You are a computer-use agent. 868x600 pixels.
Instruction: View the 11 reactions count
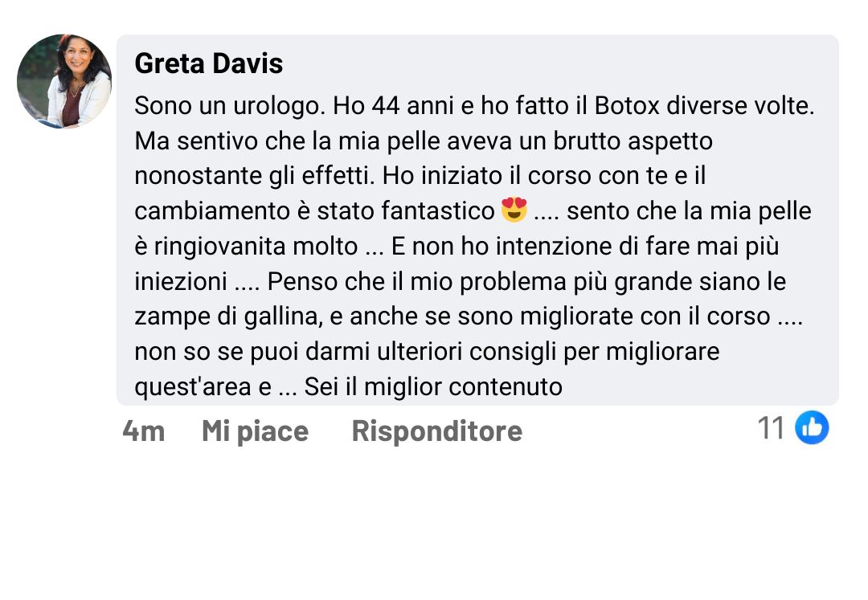pos(772,428)
